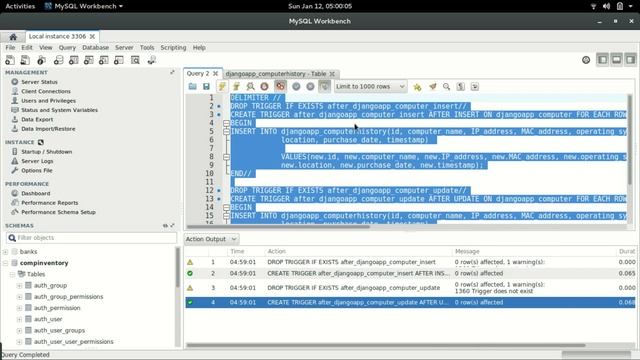Switch to djangoapp_computerhistory Table tab
This screenshot has width=640, height=360.
(276, 73)
